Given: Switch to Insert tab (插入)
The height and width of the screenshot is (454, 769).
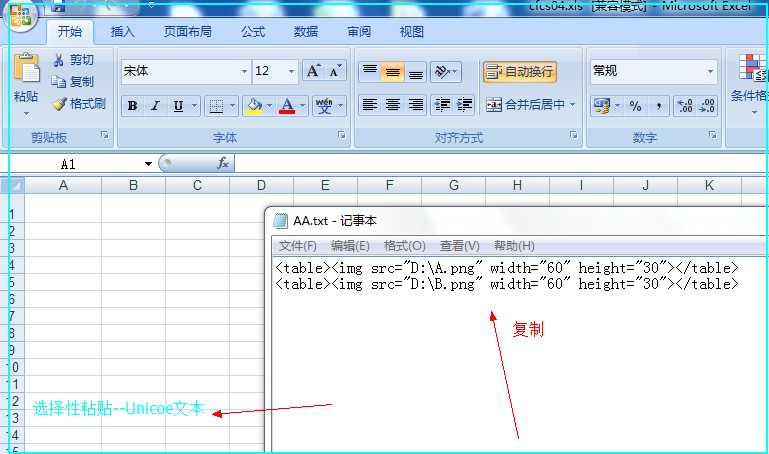Looking at the screenshot, I should [123, 32].
